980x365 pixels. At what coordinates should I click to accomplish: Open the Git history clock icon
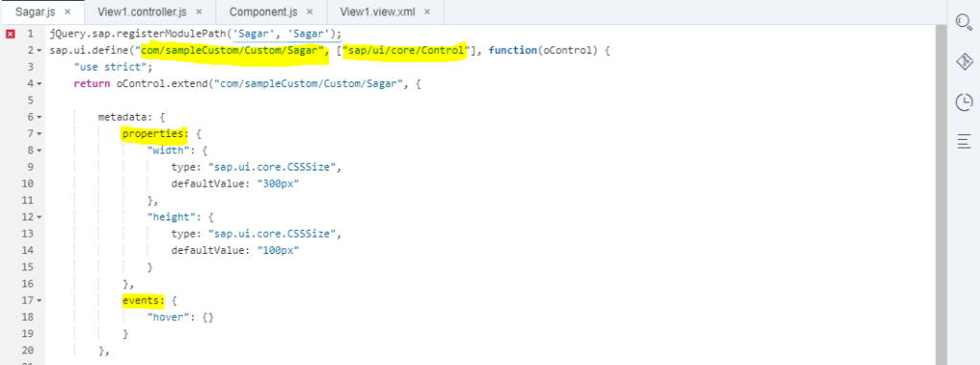tap(965, 103)
